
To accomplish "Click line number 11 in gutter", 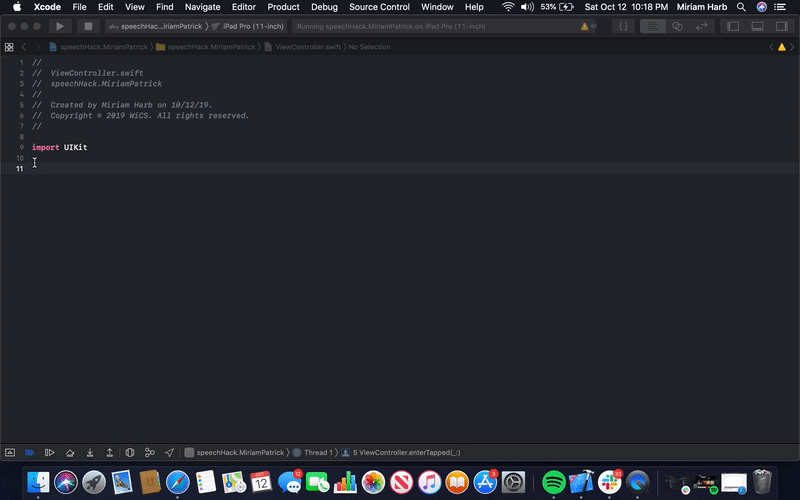I will click(19, 168).
